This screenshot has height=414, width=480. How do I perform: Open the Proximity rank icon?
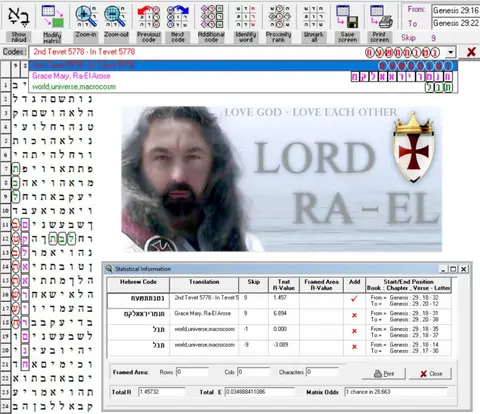279,16
